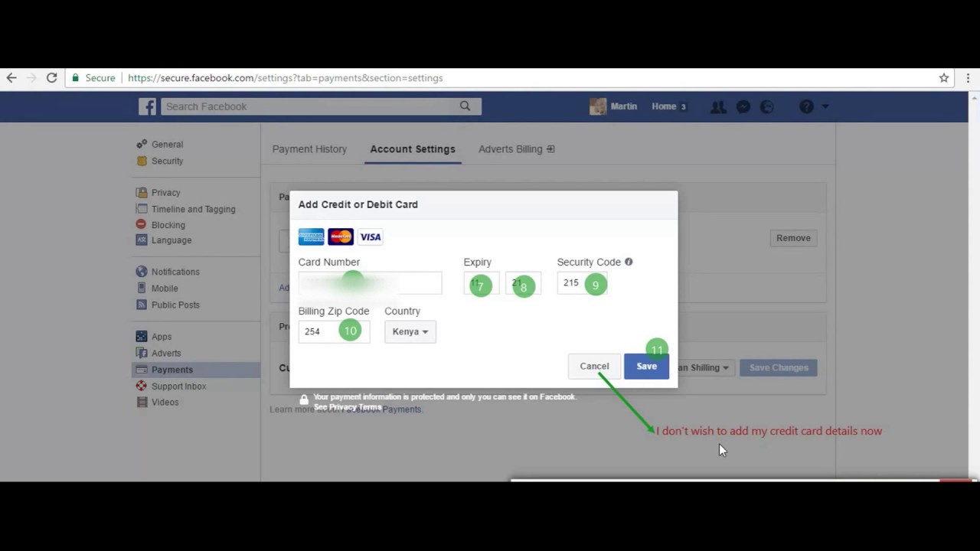Click the Save Changes button
Viewport: 980px width, 551px height.
[x=779, y=368]
